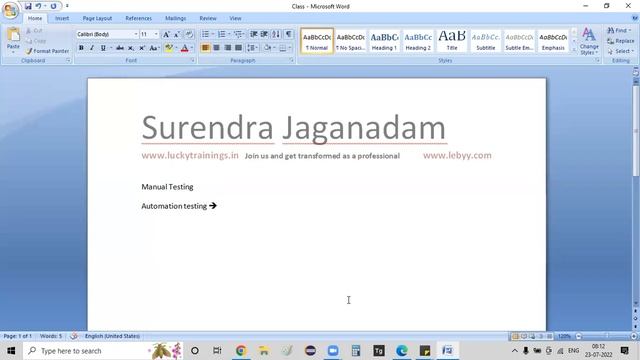Undo last action in Quick Access toolbar
The height and width of the screenshot is (360, 640).
point(38,6)
